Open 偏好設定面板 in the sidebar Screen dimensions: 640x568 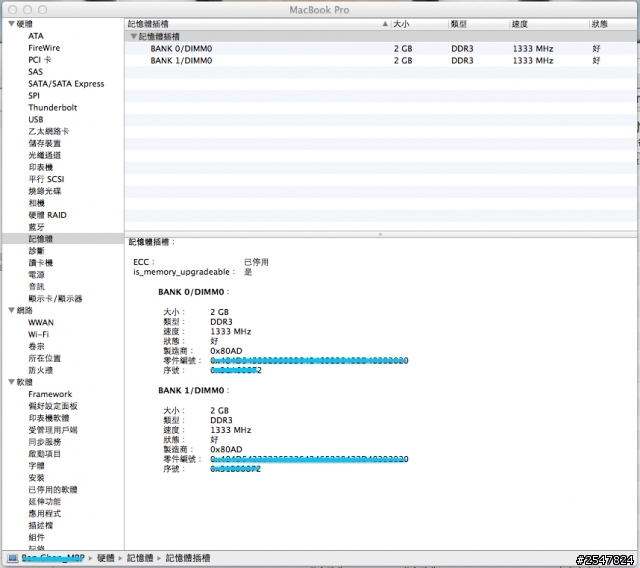click(x=53, y=406)
